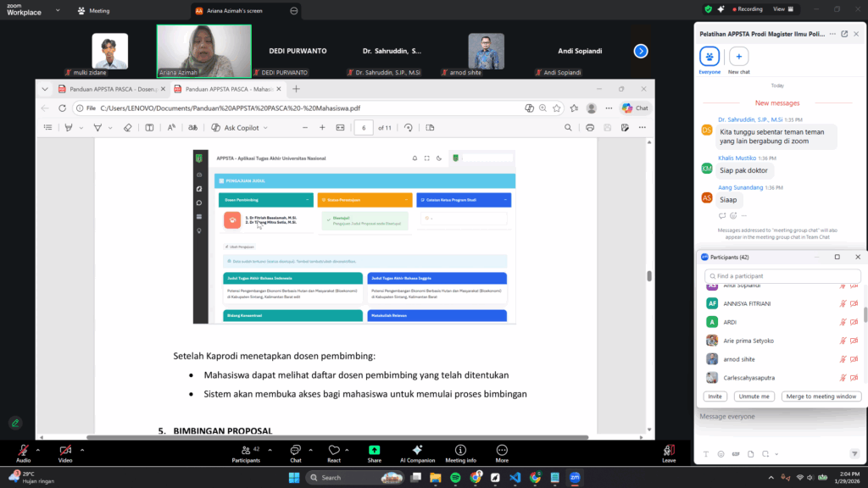Open Meeting info panel

(460, 450)
